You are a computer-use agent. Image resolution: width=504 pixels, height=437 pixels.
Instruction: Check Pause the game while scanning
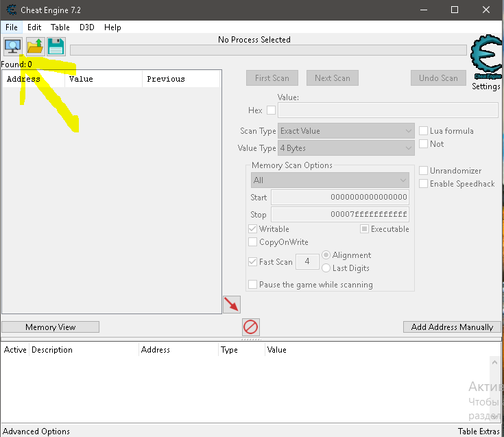252,285
